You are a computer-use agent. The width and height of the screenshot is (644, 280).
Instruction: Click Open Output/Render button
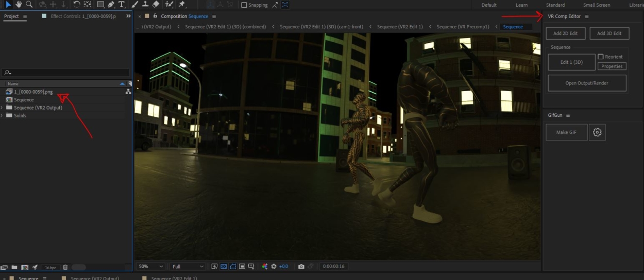(587, 83)
